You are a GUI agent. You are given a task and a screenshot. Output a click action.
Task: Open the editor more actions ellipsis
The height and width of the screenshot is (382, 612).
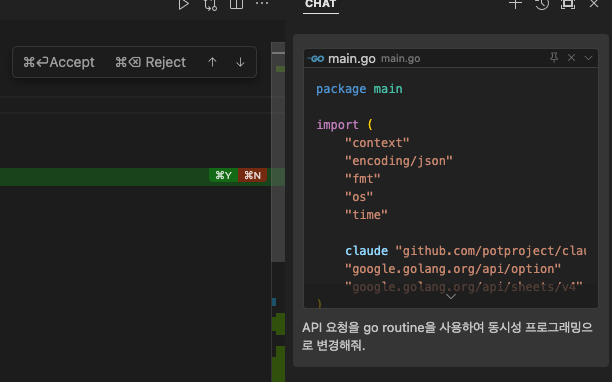(x=262, y=4)
